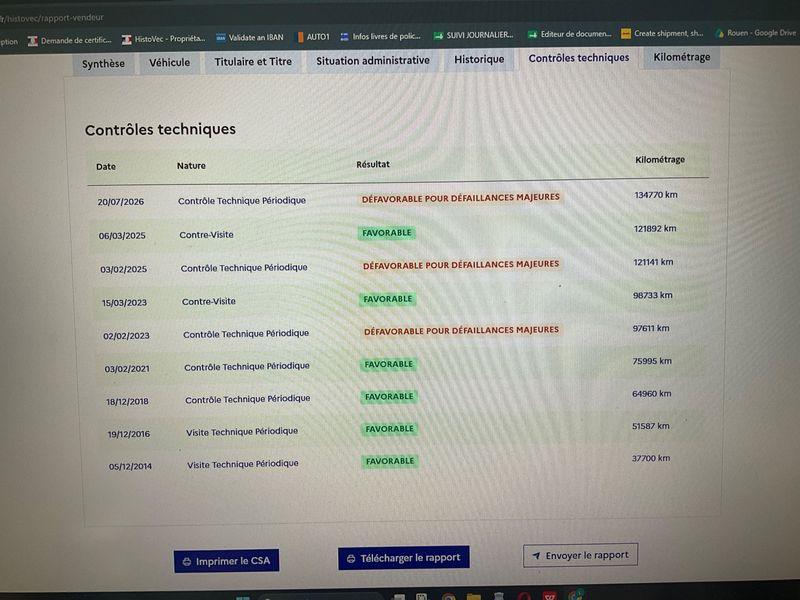Switch to the Véhicule tab
The height and width of the screenshot is (600, 800).
(x=169, y=63)
